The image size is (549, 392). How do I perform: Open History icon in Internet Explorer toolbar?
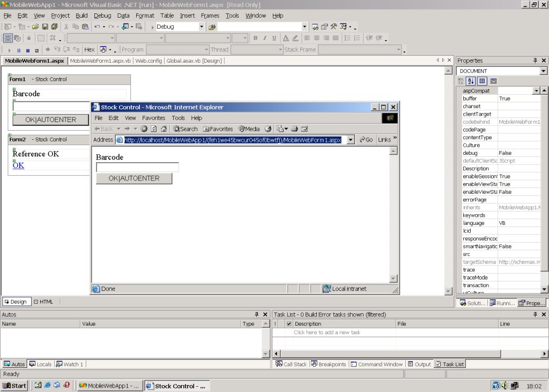pos(268,129)
